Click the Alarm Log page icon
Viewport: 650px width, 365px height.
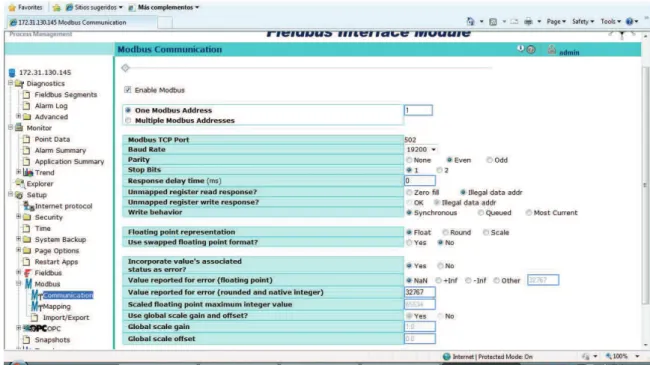tap(27, 106)
